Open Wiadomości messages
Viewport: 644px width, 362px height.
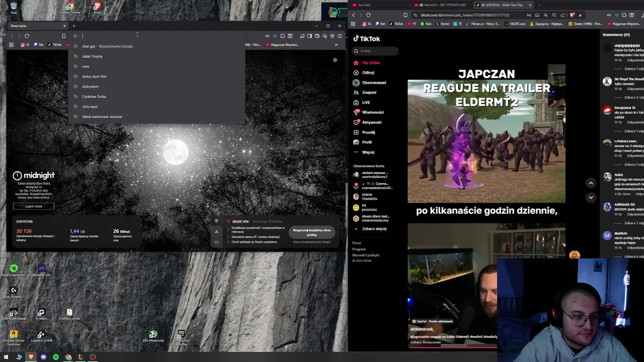[x=368, y=112]
